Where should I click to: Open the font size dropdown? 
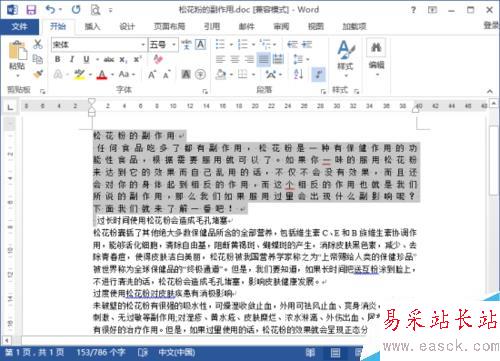pyautogui.click(x=174, y=44)
